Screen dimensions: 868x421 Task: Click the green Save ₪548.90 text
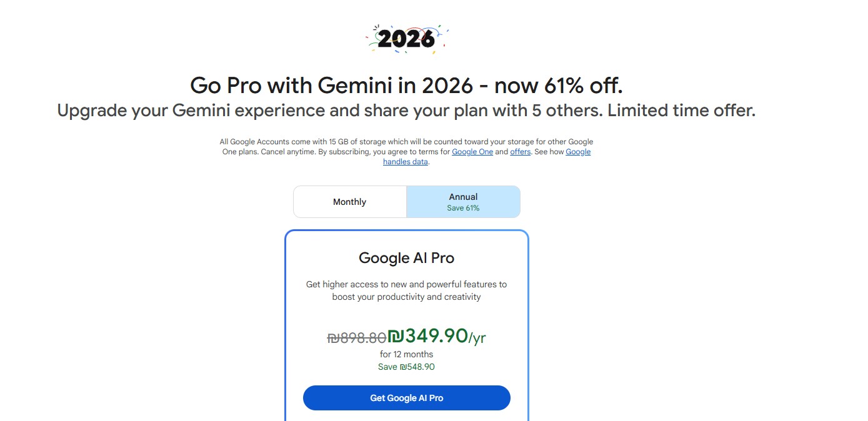[x=406, y=367]
